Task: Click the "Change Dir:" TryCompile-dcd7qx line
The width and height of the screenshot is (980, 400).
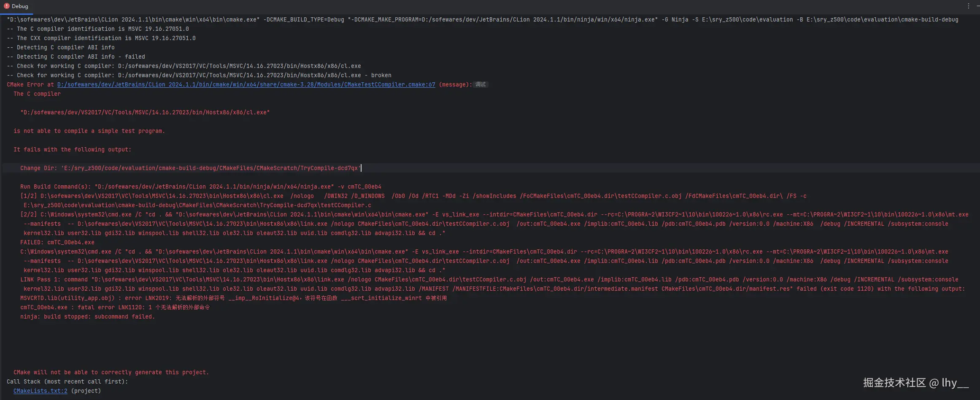Action: pyautogui.click(x=191, y=168)
